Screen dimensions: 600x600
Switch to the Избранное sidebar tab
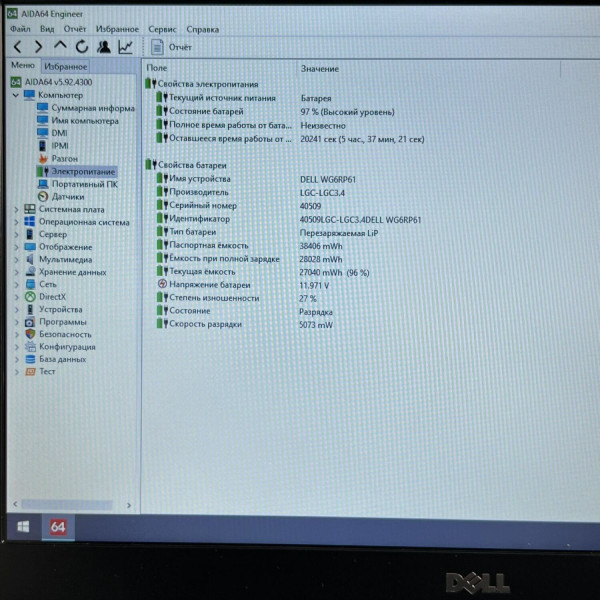coord(65,67)
